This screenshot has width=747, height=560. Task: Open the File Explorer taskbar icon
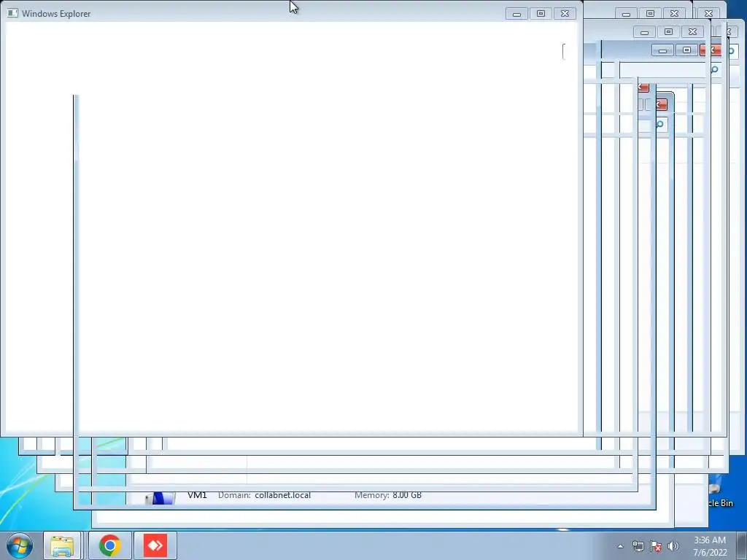(63, 545)
